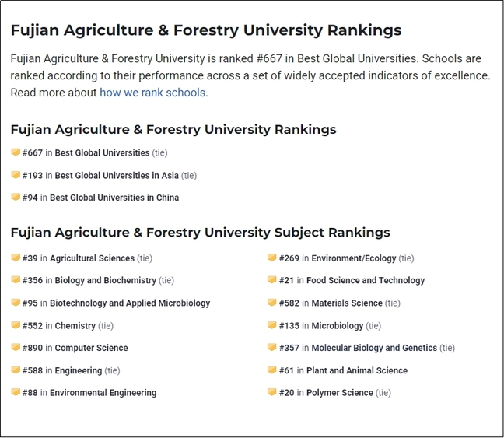
Task: Open Materials Science subject ranking
Action: point(347,303)
